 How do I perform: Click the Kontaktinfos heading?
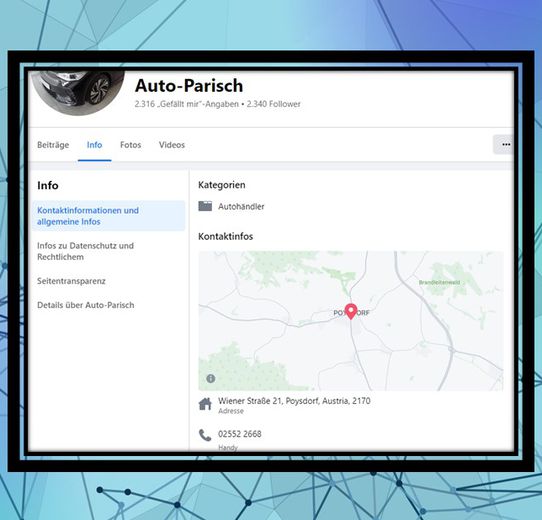click(225, 236)
